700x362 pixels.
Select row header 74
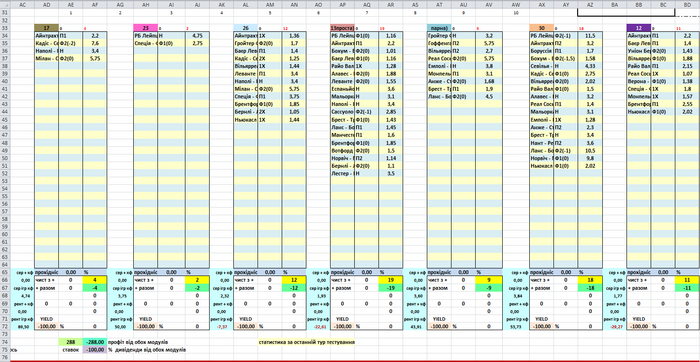tap(5, 342)
